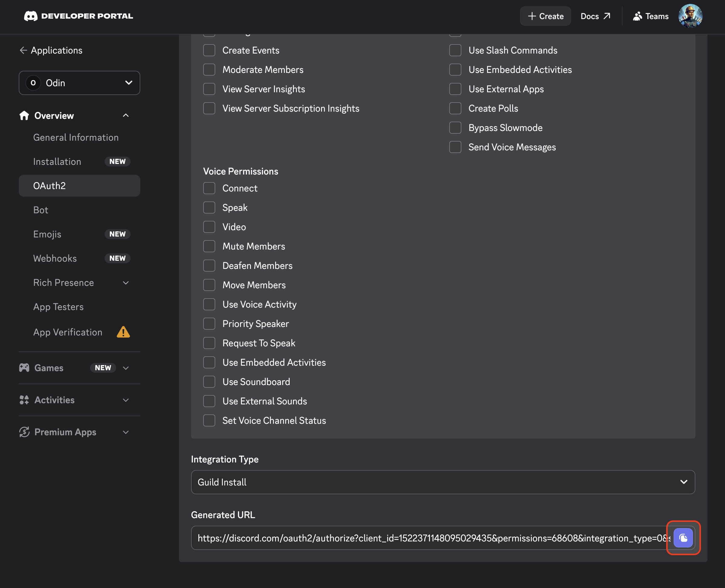Click the back arrow beside Applications
This screenshot has height=588, width=725.
pyautogui.click(x=23, y=50)
